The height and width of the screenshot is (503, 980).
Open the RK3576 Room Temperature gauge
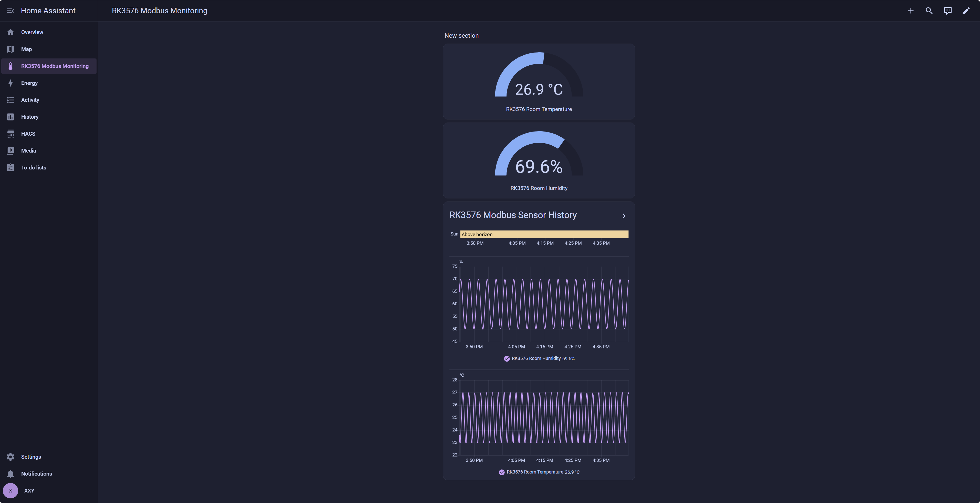pos(539,82)
